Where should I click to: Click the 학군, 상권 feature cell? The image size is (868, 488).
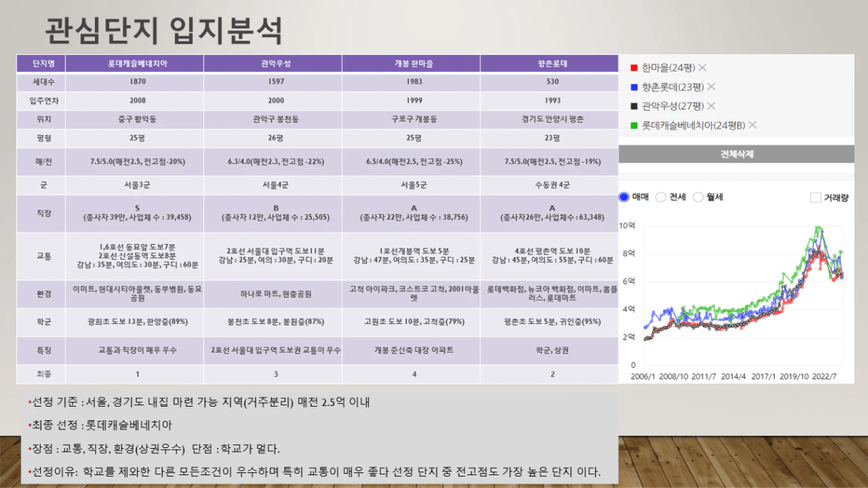pos(550,350)
